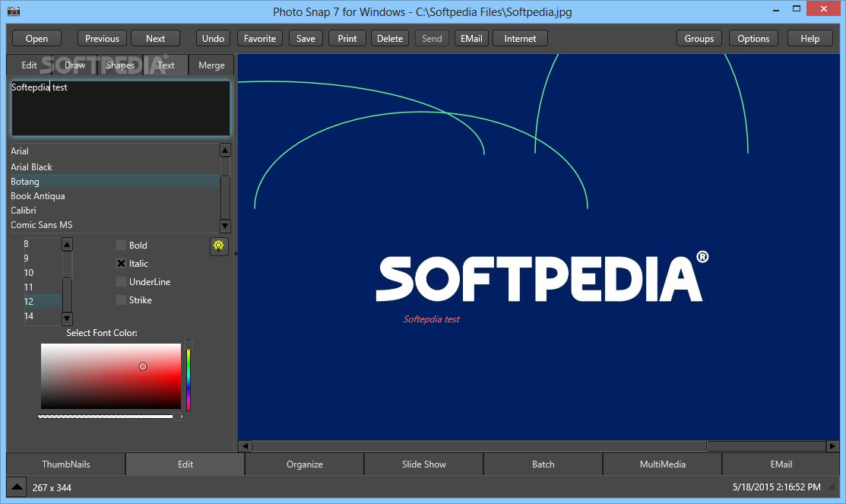Select the Text tab

(166, 65)
